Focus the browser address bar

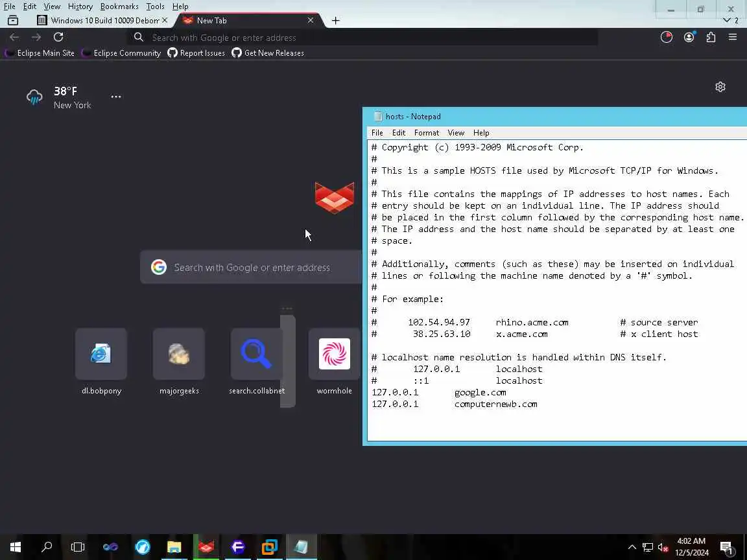coord(363,38)
